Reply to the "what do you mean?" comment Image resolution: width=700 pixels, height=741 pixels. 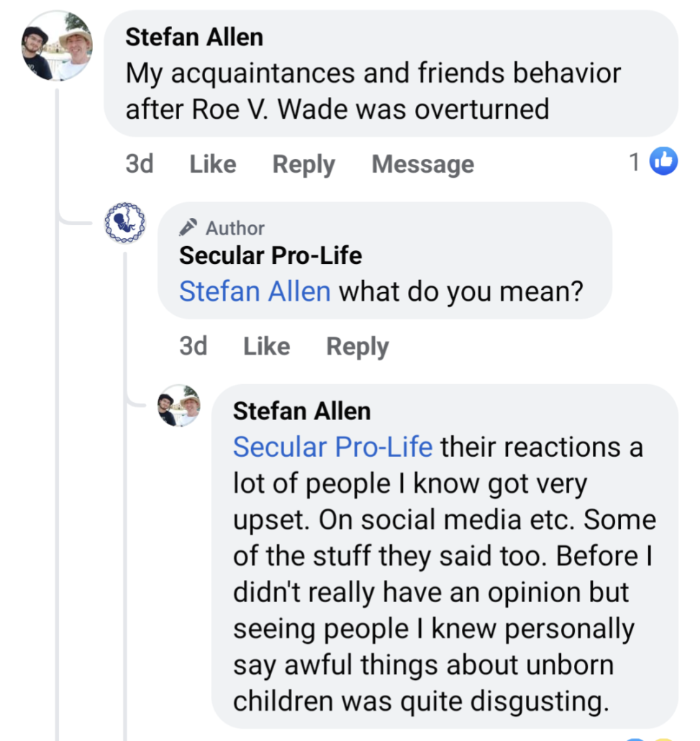click(358, 346)
